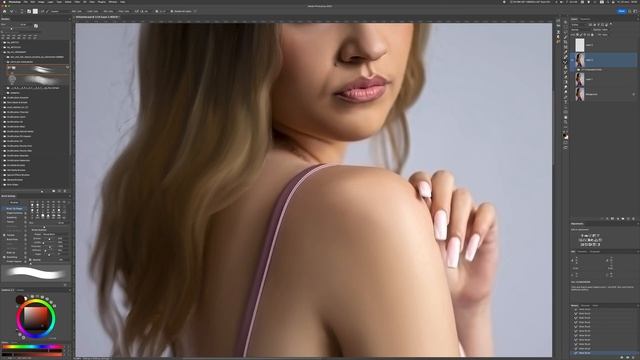Click the dark foreground color circle above the wheel

(x=20, y=300)
